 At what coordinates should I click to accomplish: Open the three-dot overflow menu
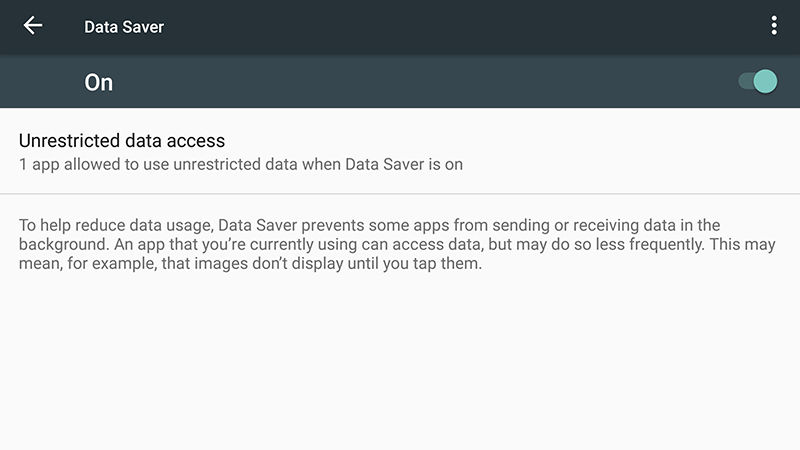pyautogui.click(x=774, y=26)
